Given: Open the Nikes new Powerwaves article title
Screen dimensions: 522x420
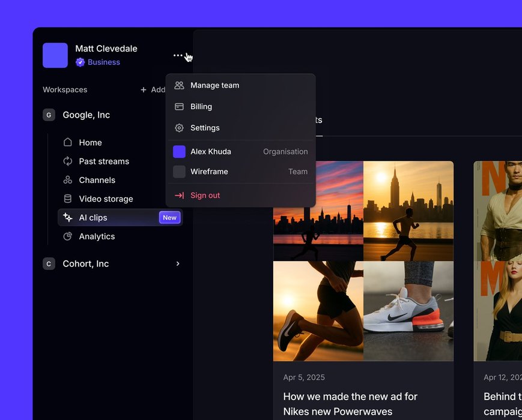Looking at the screenshot, I should point(350,404).
